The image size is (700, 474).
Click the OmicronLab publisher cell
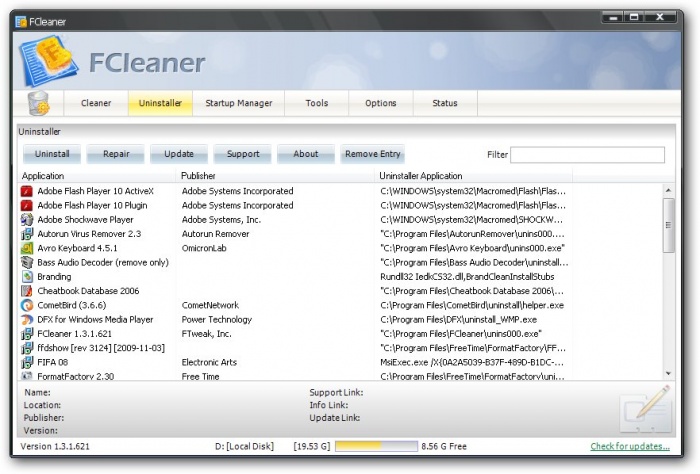[204, 248]
